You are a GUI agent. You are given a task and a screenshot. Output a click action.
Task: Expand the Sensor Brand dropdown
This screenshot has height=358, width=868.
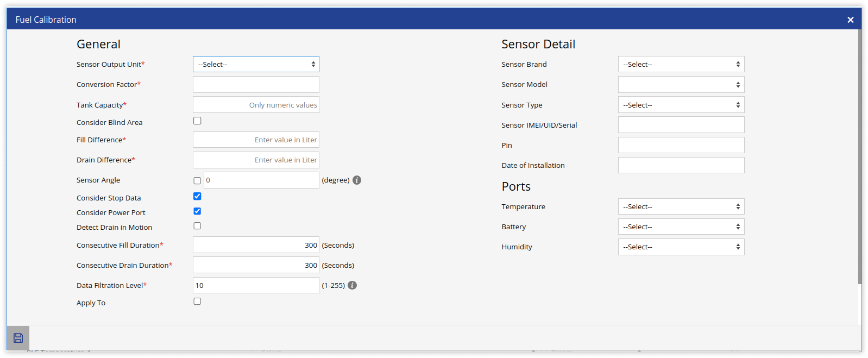click(681, 64)
